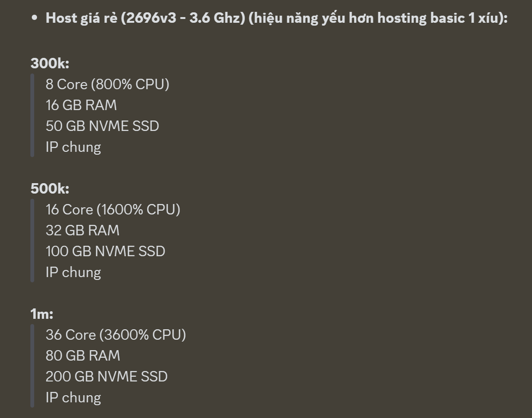Click the "100 GB NVME SSD" line
The image size is (532, 418).
pos(105,251)
